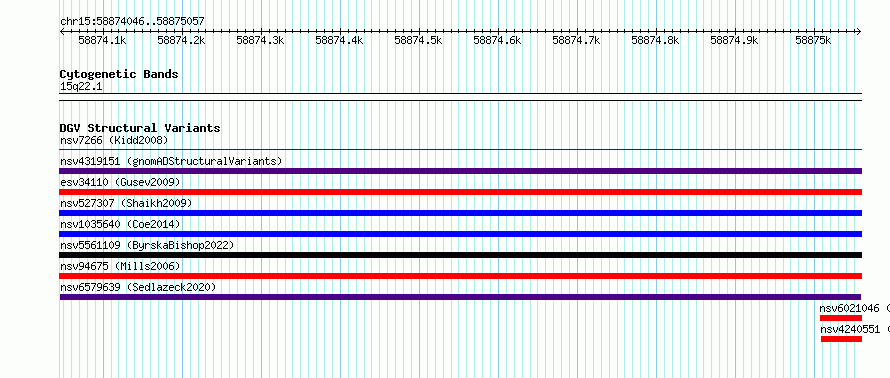890x378 pixels.
Task: Click the 58875k ruler tick label
Action: (x=813, y=40)
